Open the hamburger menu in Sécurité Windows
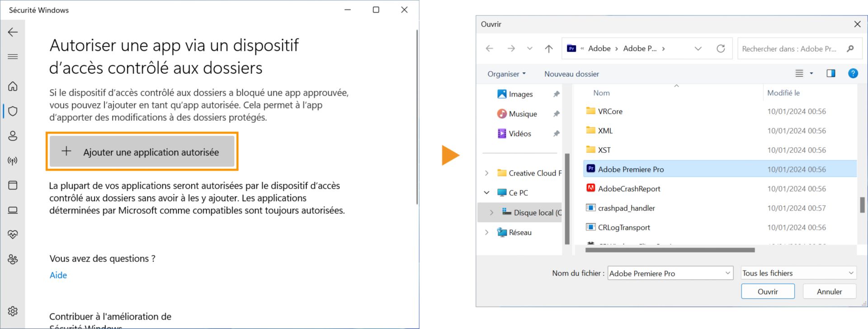 13,57
